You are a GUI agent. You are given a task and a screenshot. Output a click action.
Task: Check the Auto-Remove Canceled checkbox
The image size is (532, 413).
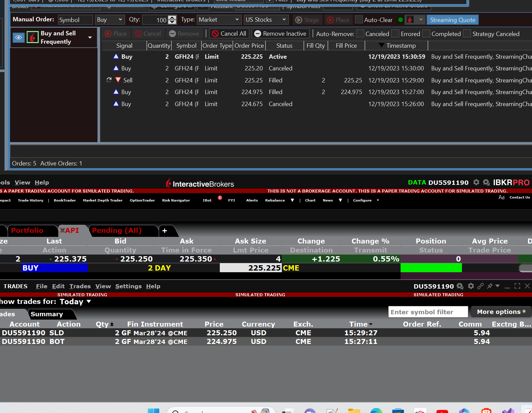pos(360,33)
